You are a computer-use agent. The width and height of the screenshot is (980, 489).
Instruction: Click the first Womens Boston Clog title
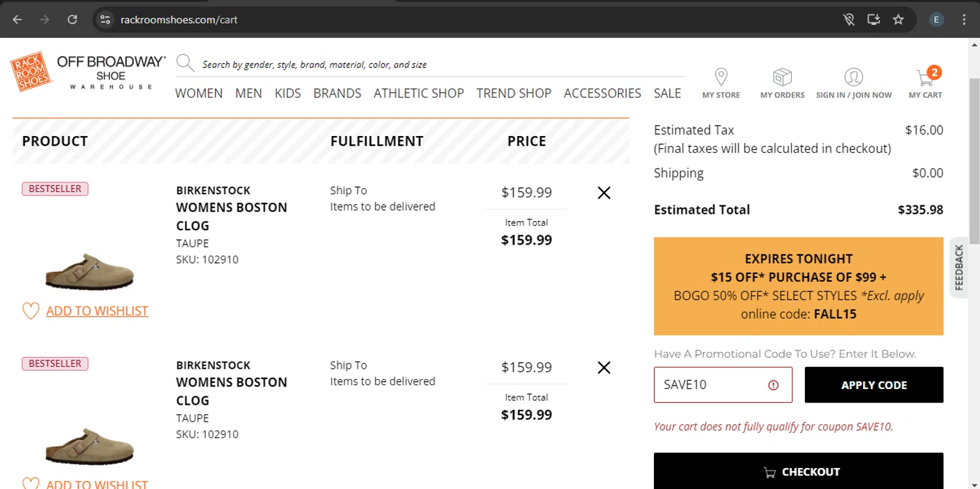(231, 216)
